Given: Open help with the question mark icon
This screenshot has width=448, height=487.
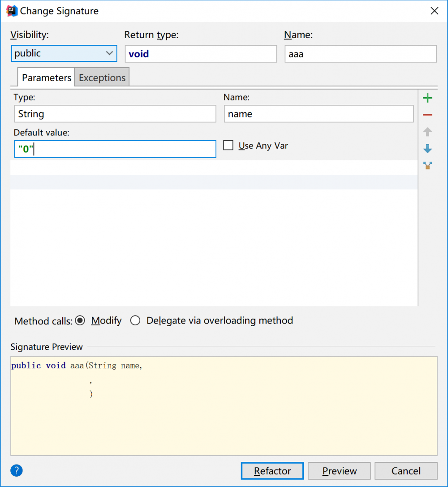Looking at the screenshot, I should pyautogui.click(x=17, y=470).
